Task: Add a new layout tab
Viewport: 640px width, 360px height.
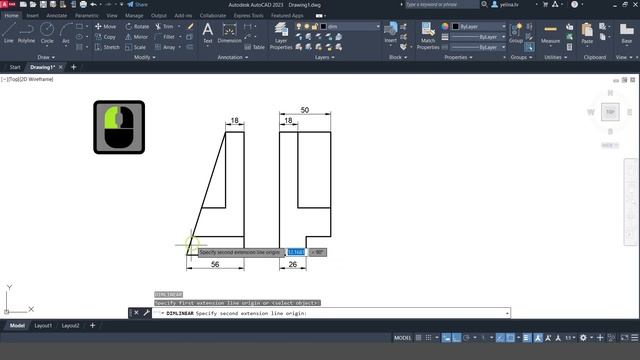Action: (92, 325)
